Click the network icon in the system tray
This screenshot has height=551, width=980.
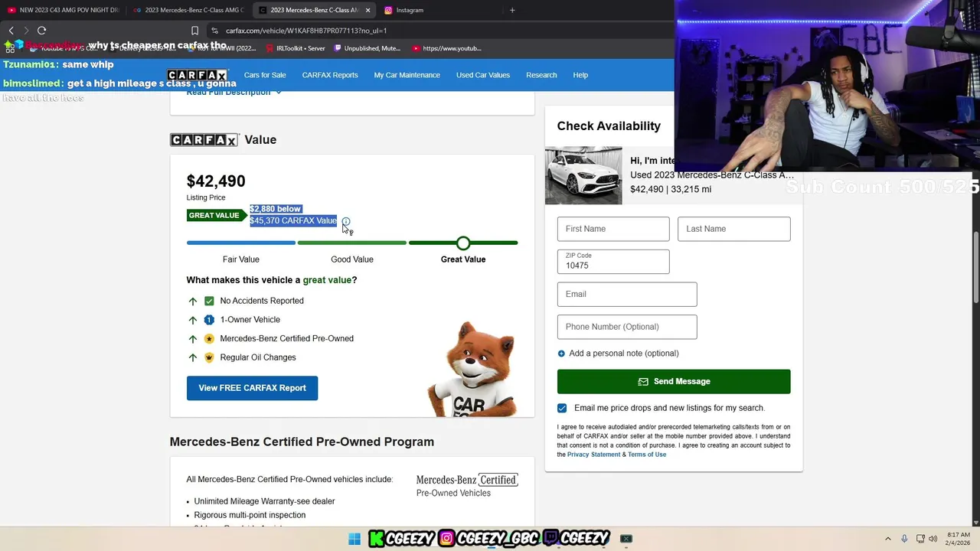tap(920, 539)
